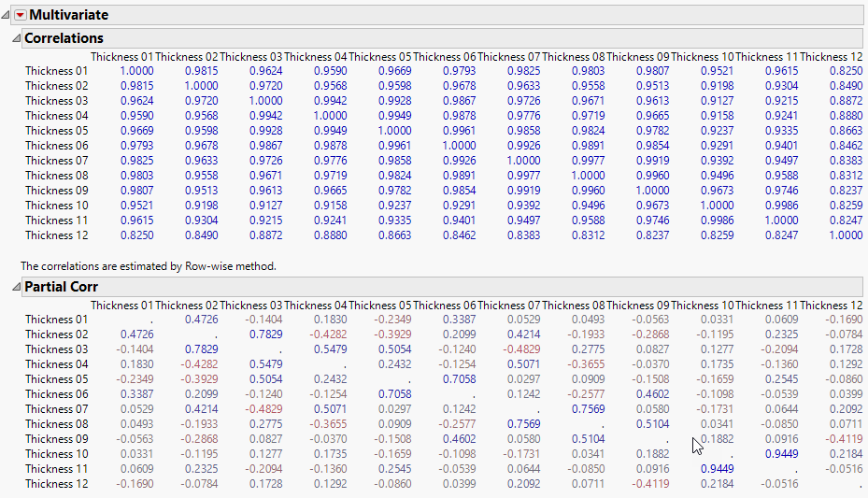
Task: Click -0.1690 in Partial Corr row Thickness 12
Action: 135,484
